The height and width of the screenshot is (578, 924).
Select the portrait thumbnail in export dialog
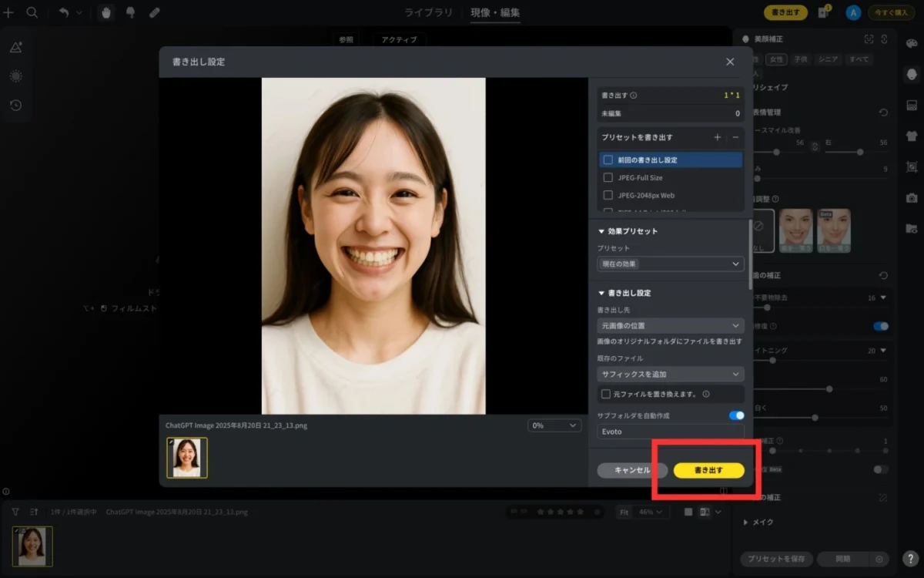click(187, 458)
